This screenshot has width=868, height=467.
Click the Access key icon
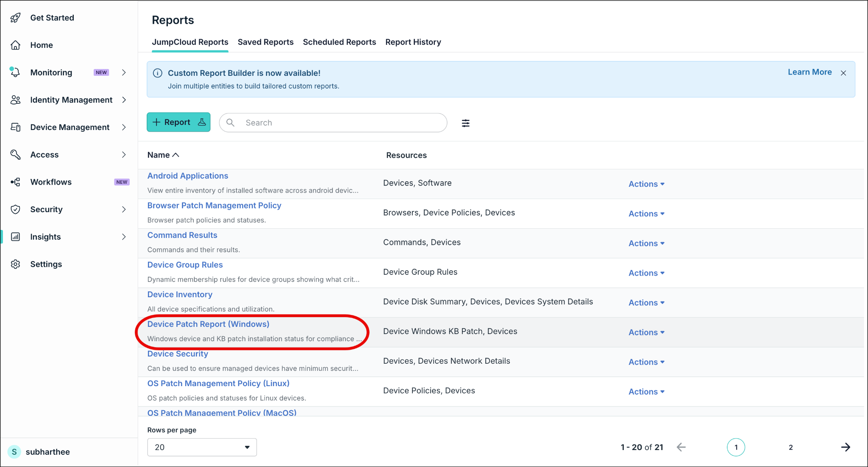pyautogui.click(x=15, y=155)
